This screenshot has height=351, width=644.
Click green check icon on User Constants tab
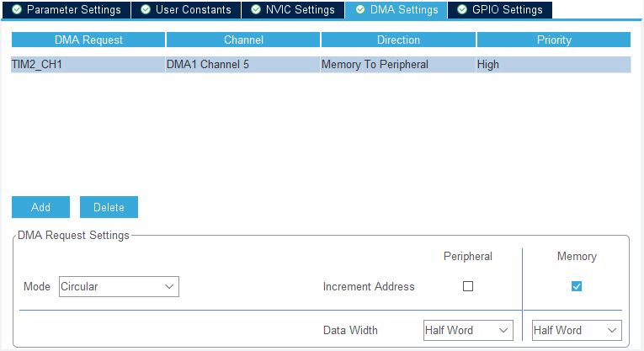tap(146, 9)
